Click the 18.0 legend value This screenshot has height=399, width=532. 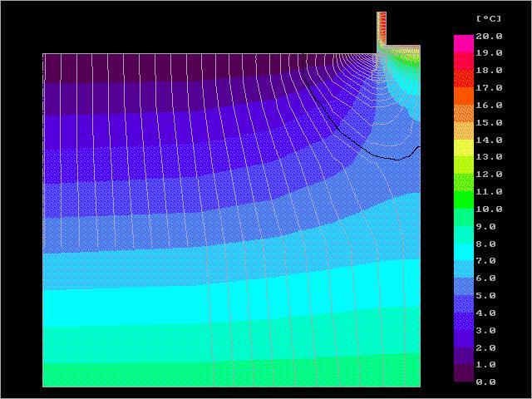(489, 71)
